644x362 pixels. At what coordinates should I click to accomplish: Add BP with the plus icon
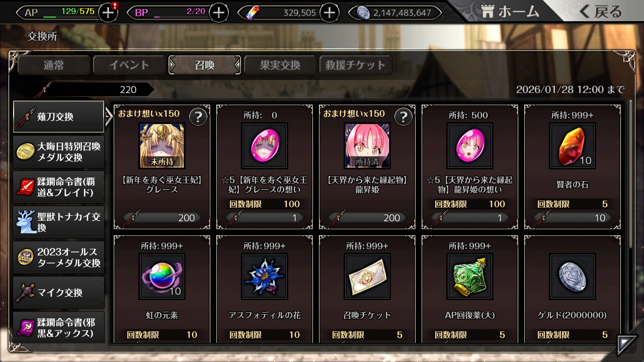[218, 13]
